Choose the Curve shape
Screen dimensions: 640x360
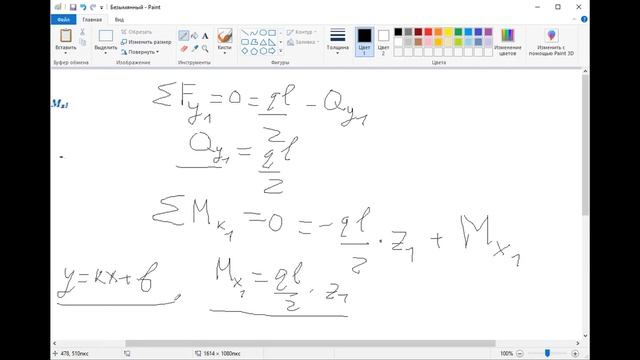click(254, 32)
